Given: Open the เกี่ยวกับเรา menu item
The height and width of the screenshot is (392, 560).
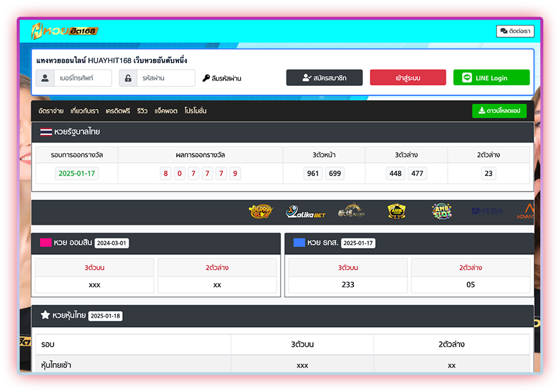Looking at the screenshot, I should pos(84,111).
